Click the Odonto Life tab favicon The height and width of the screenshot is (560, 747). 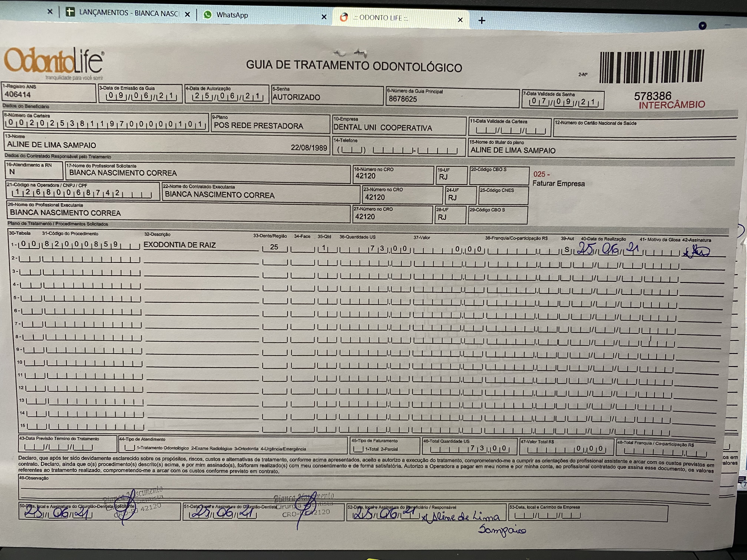click(x=344, y=17)
